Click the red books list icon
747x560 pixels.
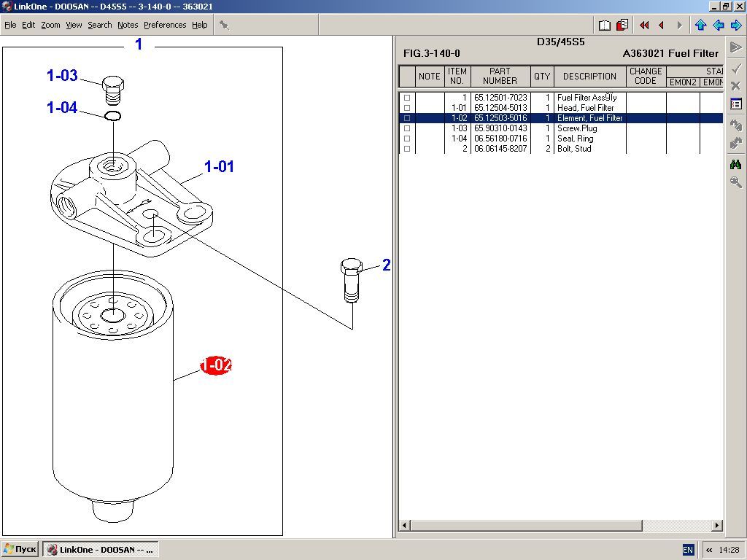pyautogui.click(x=622, y=26)
